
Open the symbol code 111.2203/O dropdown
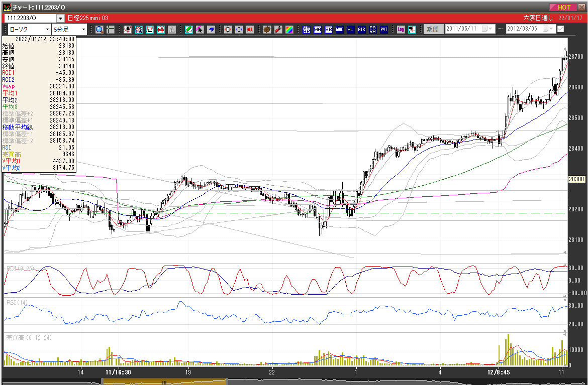60,18
